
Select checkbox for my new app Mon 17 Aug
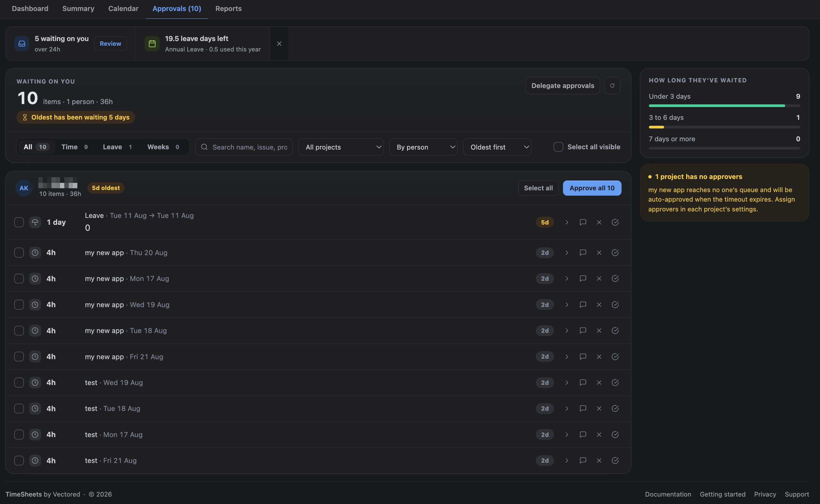[19, 279]
